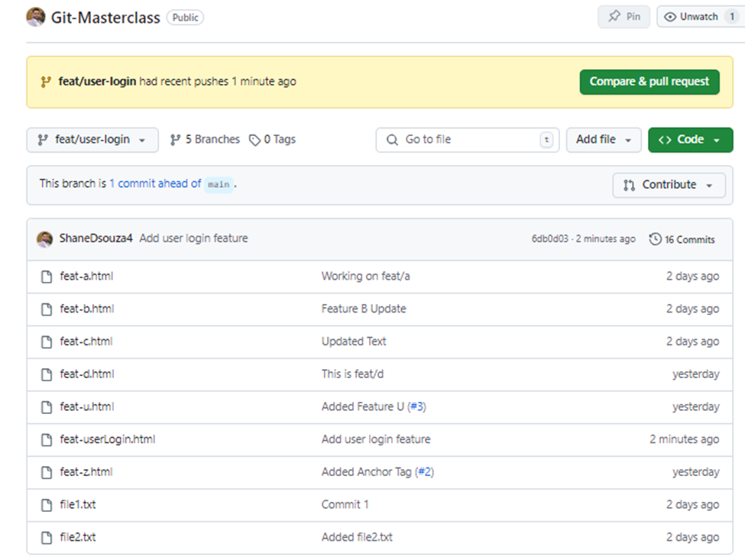This screenshot has width=745, height=560.
Task: Open pull request #3 link
Action: point(416,406)
